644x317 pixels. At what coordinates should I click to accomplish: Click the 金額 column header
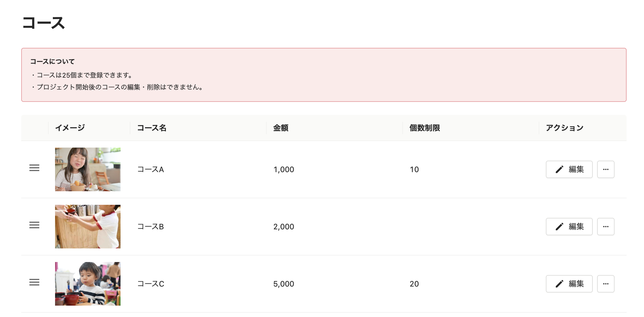point(281,128)
